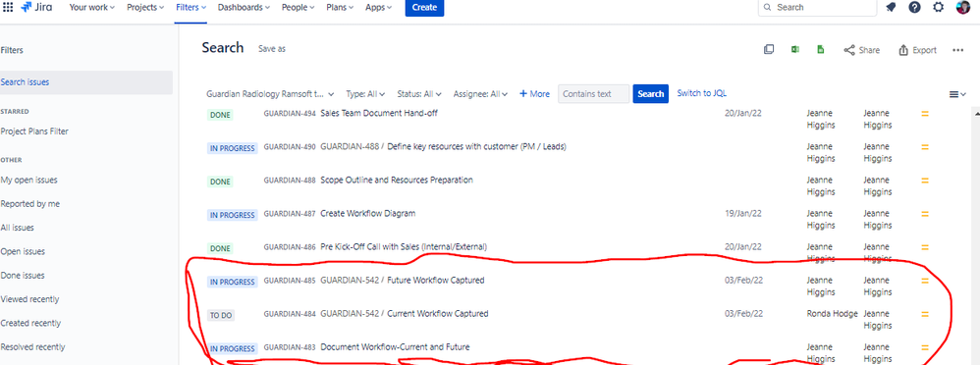Open the more actions ellipsis menu
Screen dimensions: 980x365
[958, 50]
